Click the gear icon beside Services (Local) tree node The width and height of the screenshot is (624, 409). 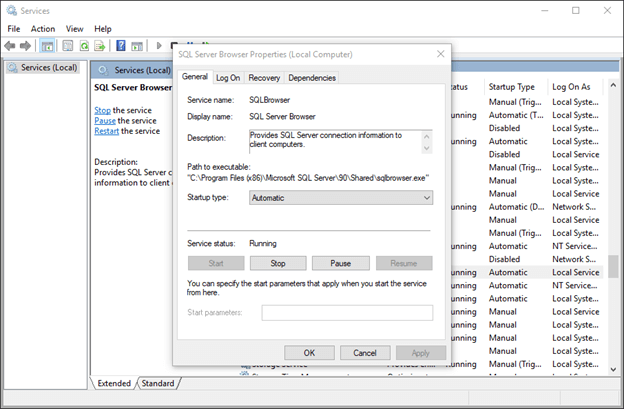pos(13,68)
